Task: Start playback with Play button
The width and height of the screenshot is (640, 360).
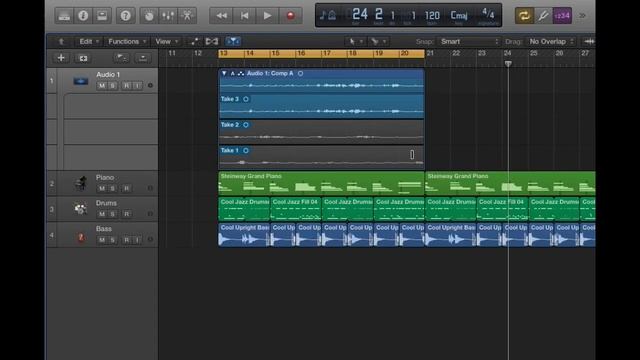Action: click(267, 16)
